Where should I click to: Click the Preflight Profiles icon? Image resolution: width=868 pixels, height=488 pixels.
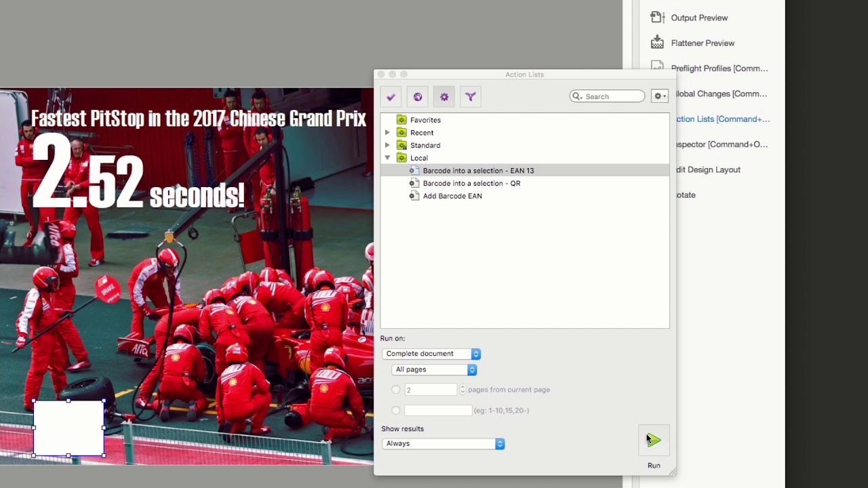[x=656, y=66]
